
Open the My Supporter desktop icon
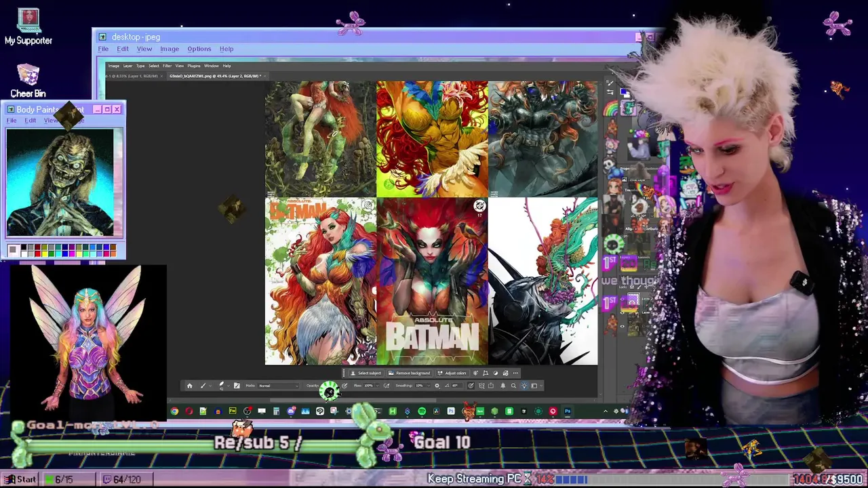28,27
